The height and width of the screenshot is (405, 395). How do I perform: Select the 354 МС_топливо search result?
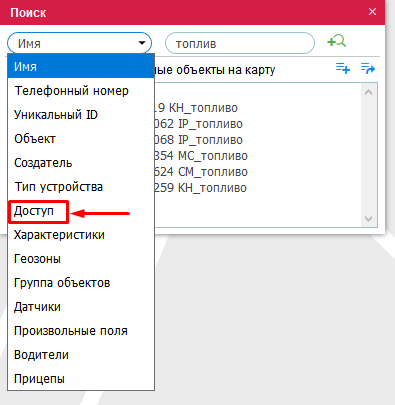tap(201, 156)
